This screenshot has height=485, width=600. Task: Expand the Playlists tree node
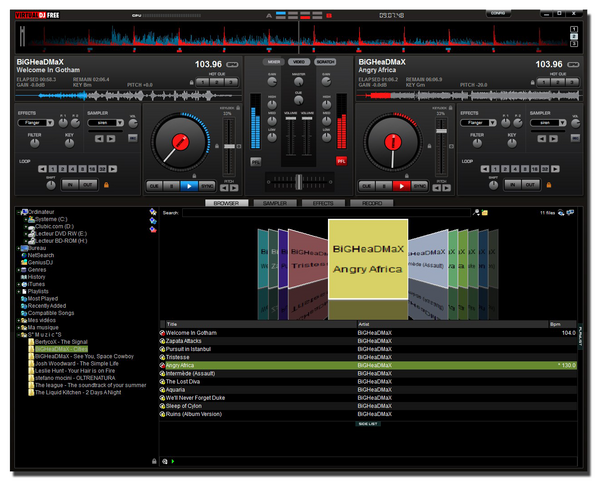[17, 291]
